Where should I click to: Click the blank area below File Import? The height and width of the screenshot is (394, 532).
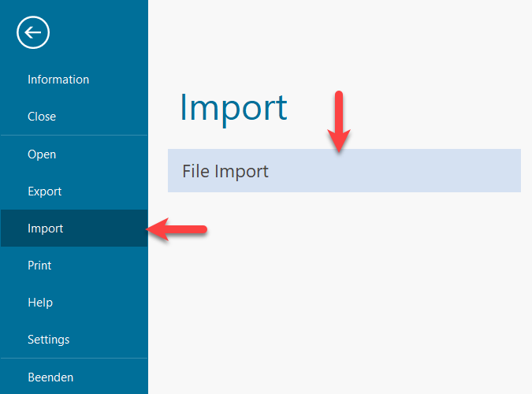[339, 292]
